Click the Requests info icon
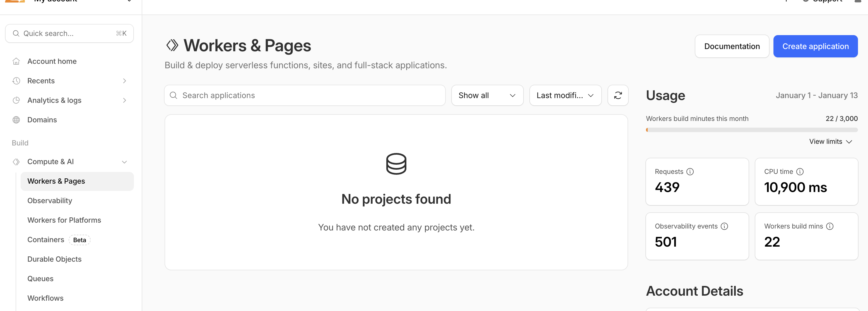This screenshot has width=868, height=311. 690,172
